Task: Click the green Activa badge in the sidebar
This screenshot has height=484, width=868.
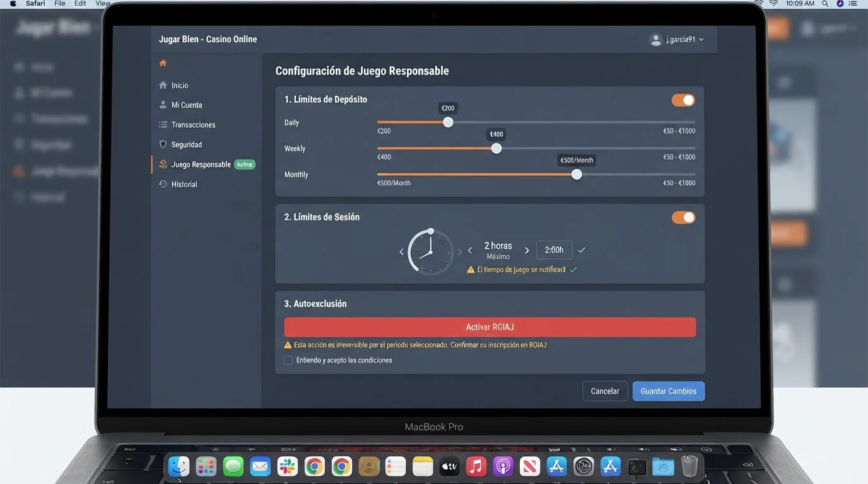Action: (x=245, y=164)
